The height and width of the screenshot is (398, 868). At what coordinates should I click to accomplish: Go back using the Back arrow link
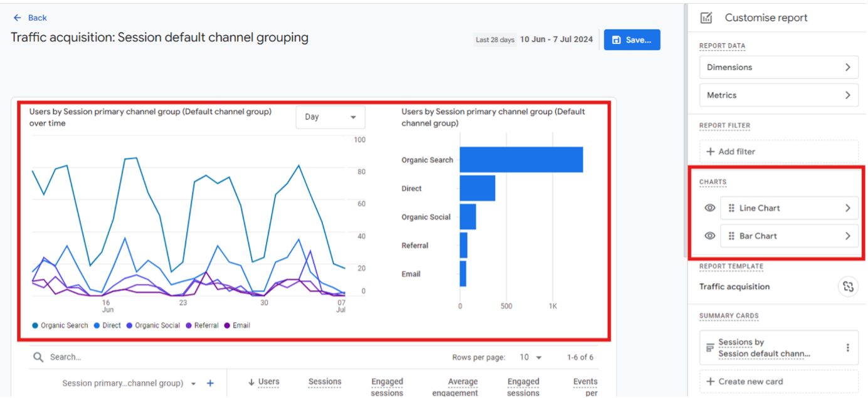point(30,18)
